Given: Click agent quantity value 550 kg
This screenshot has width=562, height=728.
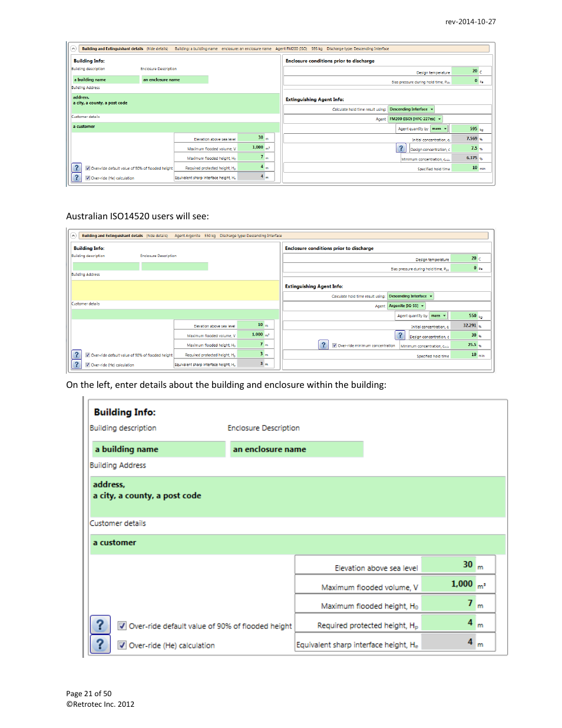Looking at the screenshot, I should [464, 316].
